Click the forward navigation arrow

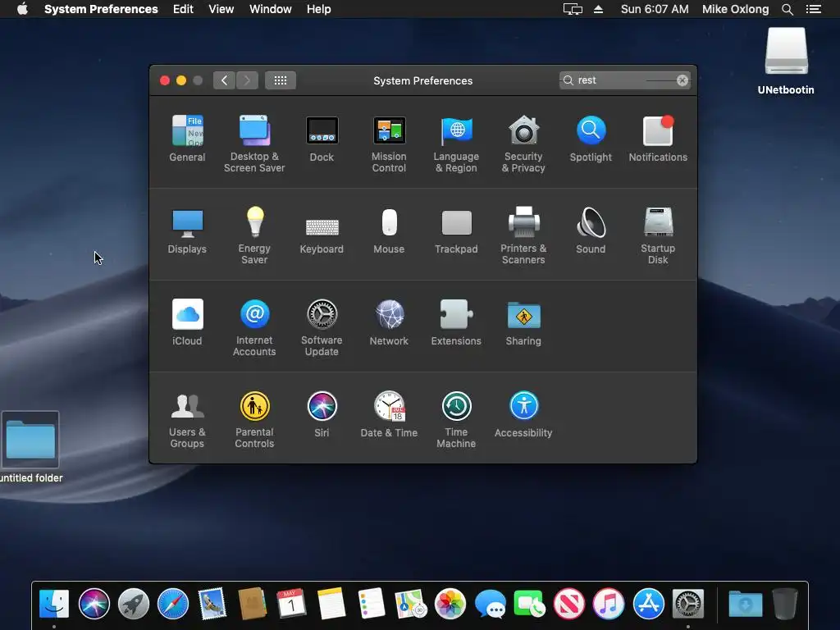247,80
